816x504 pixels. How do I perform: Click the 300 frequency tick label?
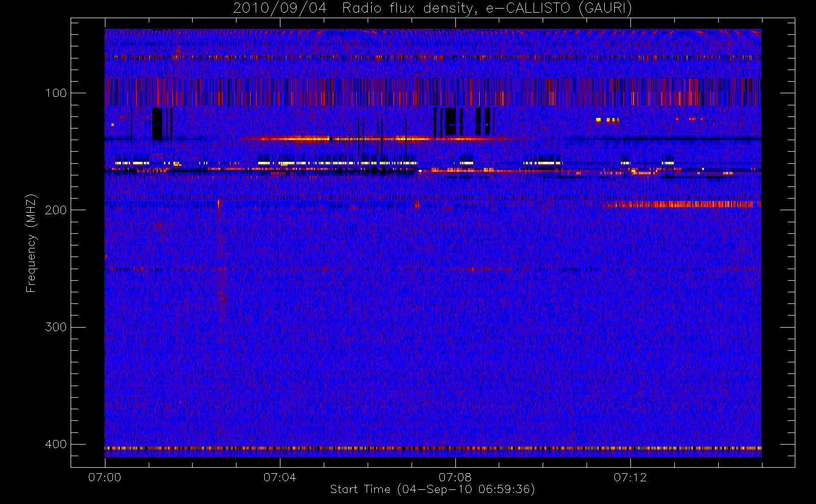(x=55, y=327)
